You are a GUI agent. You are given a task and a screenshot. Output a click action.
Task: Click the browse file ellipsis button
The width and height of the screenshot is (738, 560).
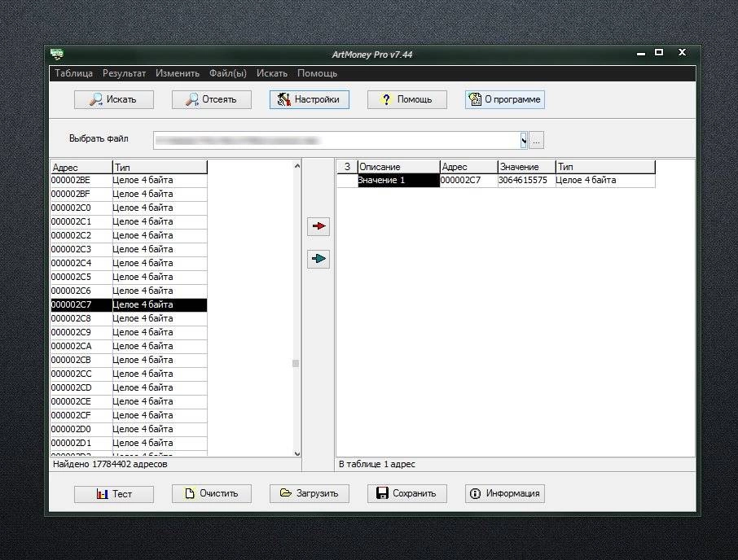[536, 140]
